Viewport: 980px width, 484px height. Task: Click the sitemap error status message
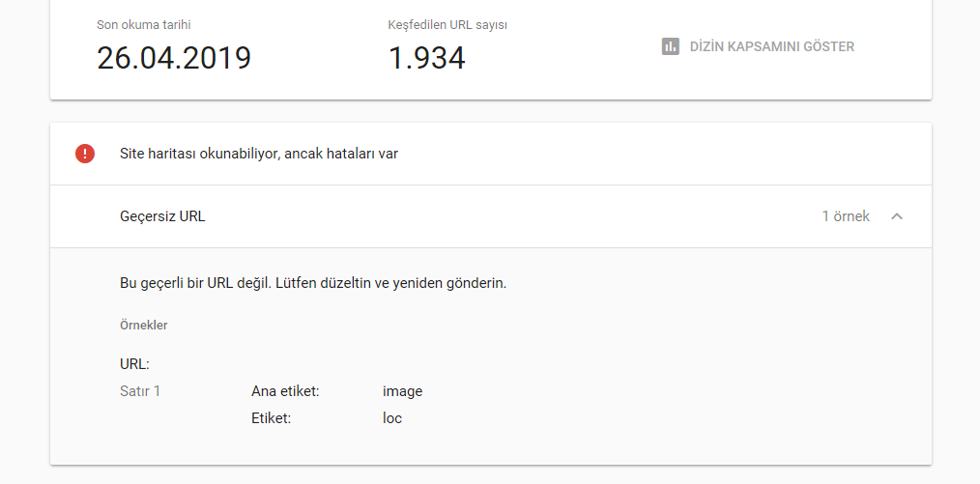(x=259, y=154)
